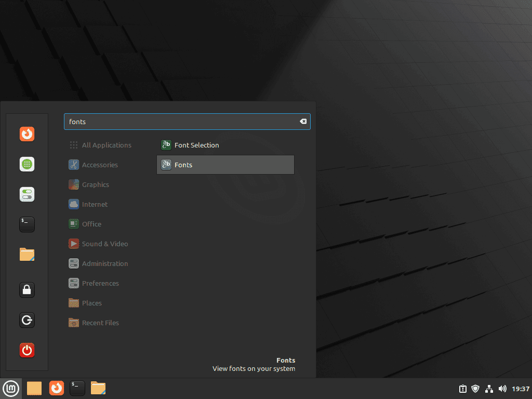Launch Font Selection from search results

click(197, 145)
